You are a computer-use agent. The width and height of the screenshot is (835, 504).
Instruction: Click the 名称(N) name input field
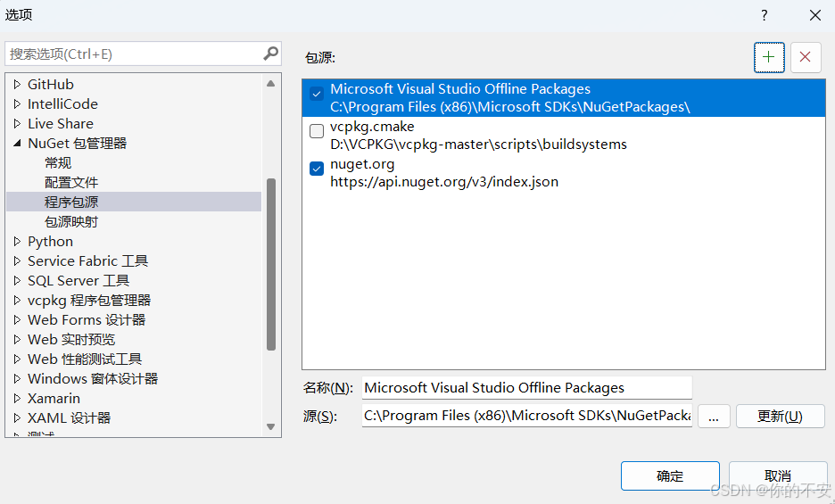526,388
